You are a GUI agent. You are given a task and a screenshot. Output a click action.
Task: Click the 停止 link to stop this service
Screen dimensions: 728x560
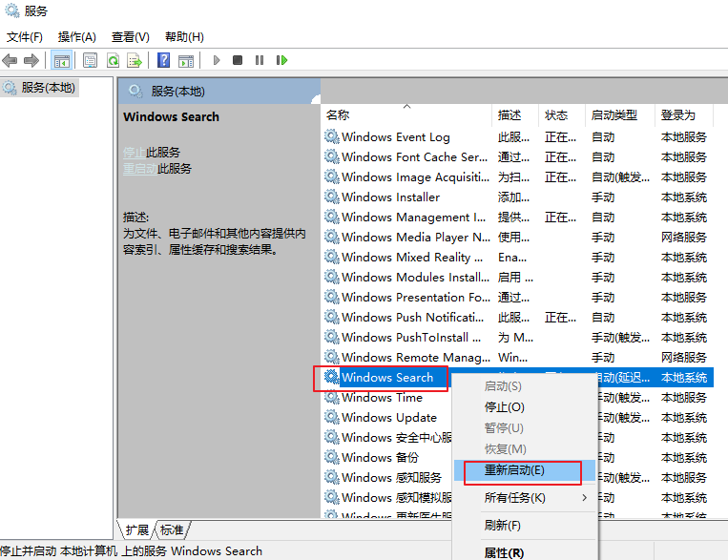pyautogui.click(x=135, y=153)
